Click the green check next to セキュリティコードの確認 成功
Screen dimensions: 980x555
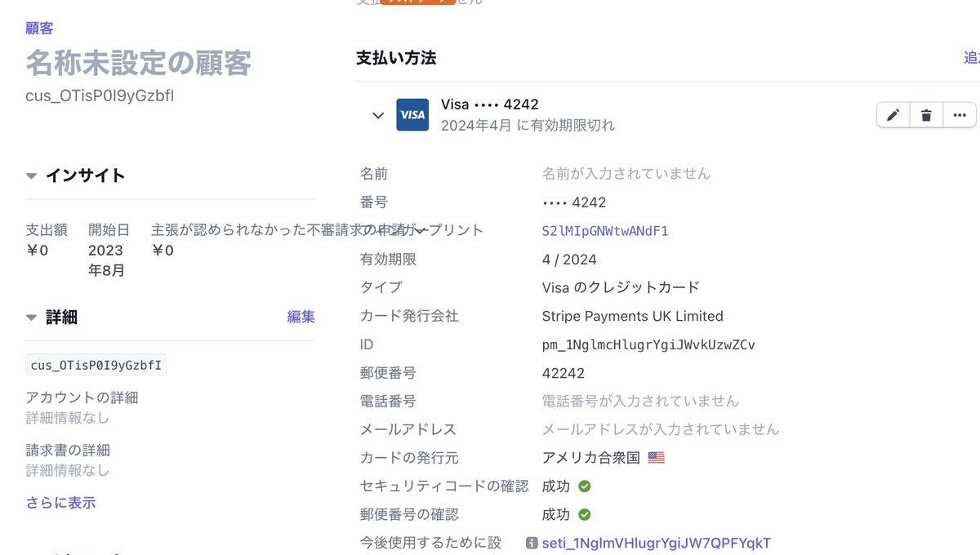pos(585,486)
